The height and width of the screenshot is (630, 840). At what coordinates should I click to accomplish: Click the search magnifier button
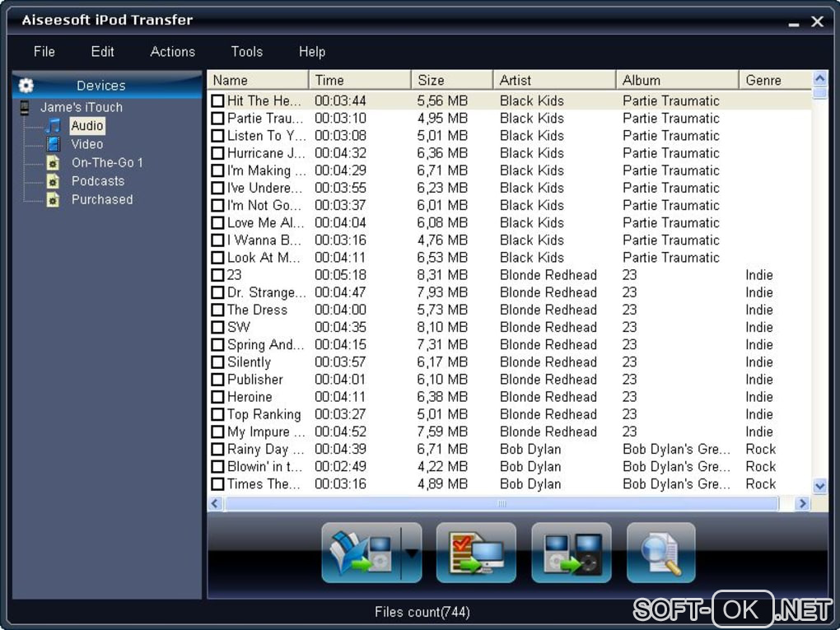(661, 553)
